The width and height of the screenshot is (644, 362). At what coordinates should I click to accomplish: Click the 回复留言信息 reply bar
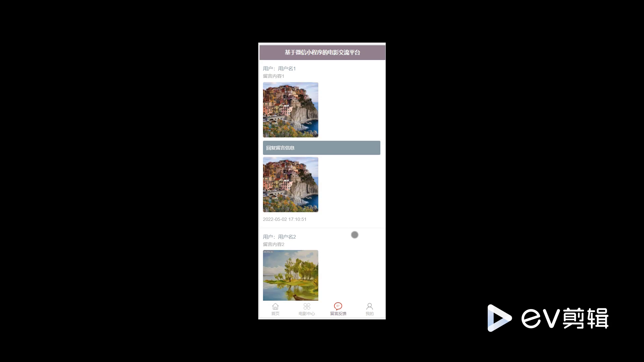coord(321,148)
